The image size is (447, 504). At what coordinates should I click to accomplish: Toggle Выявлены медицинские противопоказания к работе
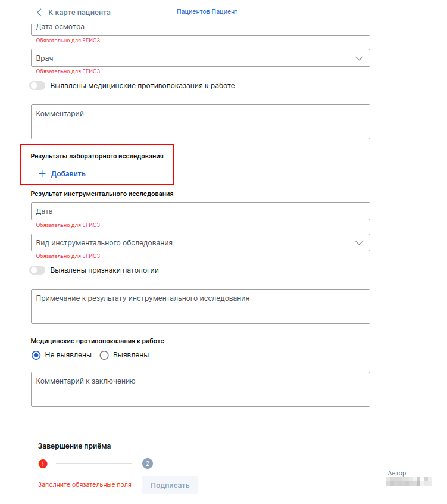coord(37,86)
